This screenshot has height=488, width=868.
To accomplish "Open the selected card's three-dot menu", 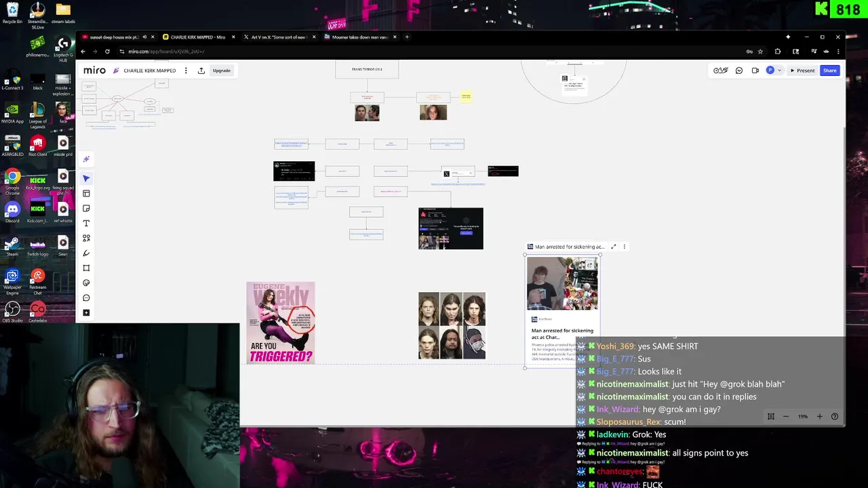I will tap(625, 247).
